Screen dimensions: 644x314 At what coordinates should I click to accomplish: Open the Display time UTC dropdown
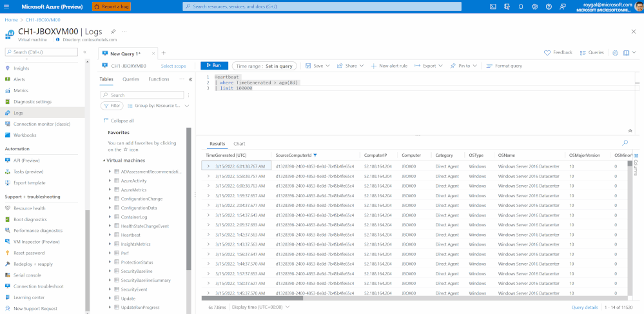261,307
